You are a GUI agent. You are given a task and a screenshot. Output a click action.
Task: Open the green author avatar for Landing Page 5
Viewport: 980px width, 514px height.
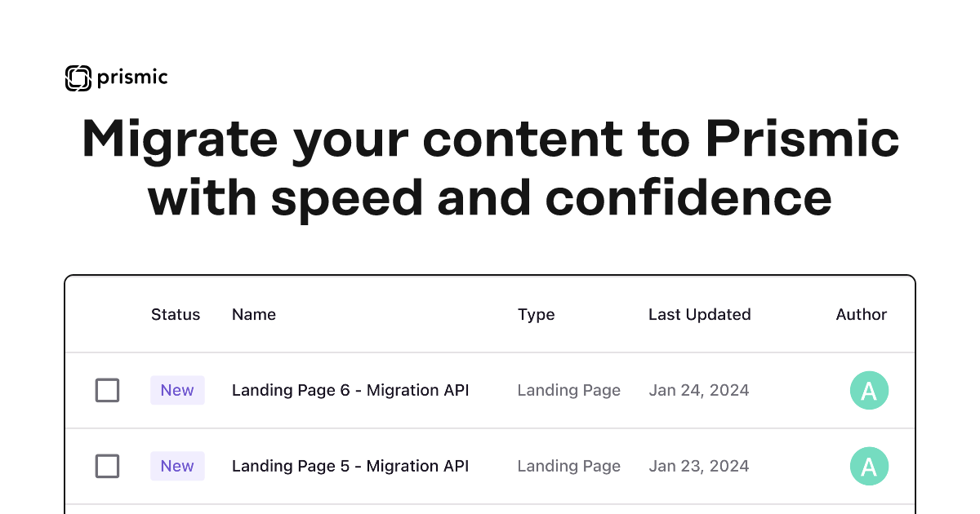click(869, 466)
